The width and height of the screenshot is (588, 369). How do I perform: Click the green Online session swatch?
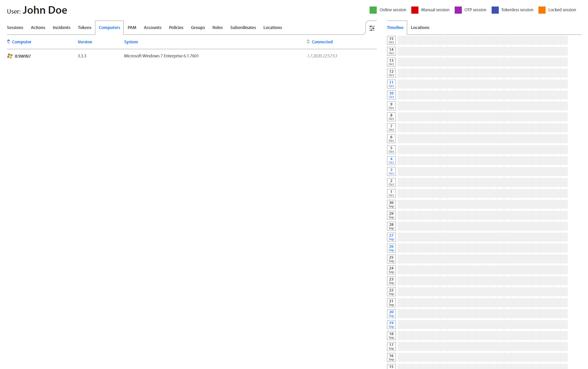pos(373,10)
